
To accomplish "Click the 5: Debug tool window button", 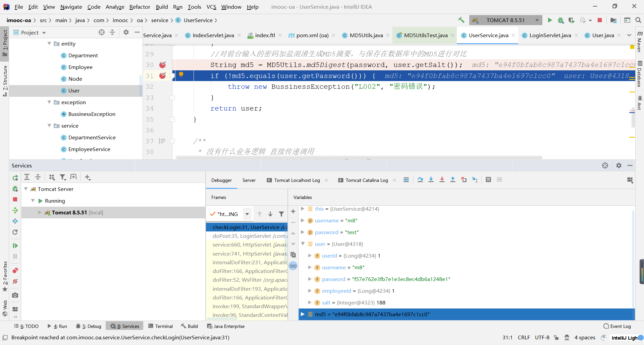I will tap(89, 326).
